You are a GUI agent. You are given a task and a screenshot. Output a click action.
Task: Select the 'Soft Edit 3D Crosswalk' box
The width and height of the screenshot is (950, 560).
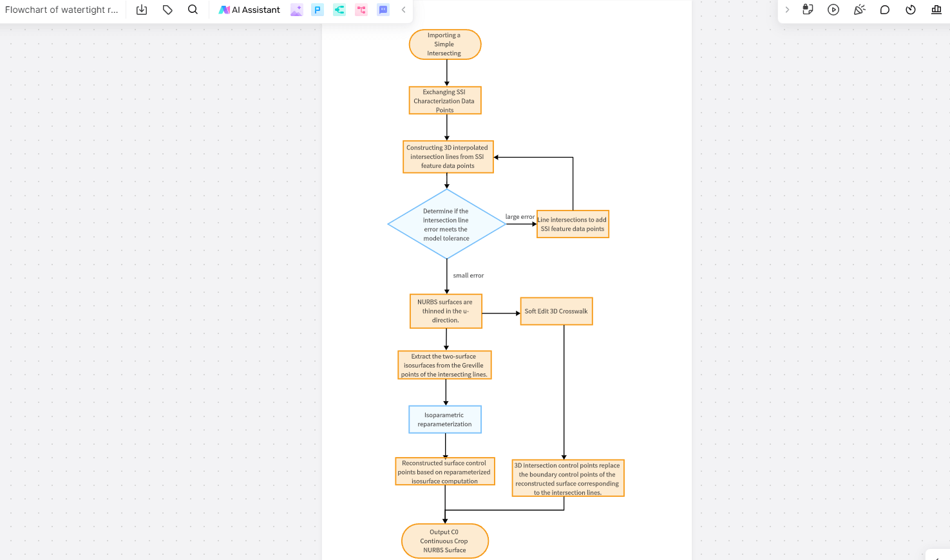(x=556, y=311)
